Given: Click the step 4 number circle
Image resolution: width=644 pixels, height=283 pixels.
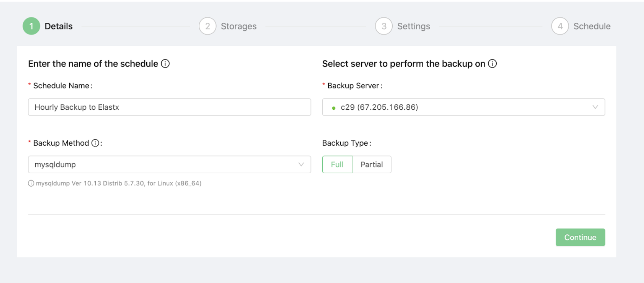Looking at the screenshot, I should pyautogui.click(x=560, y=26).
